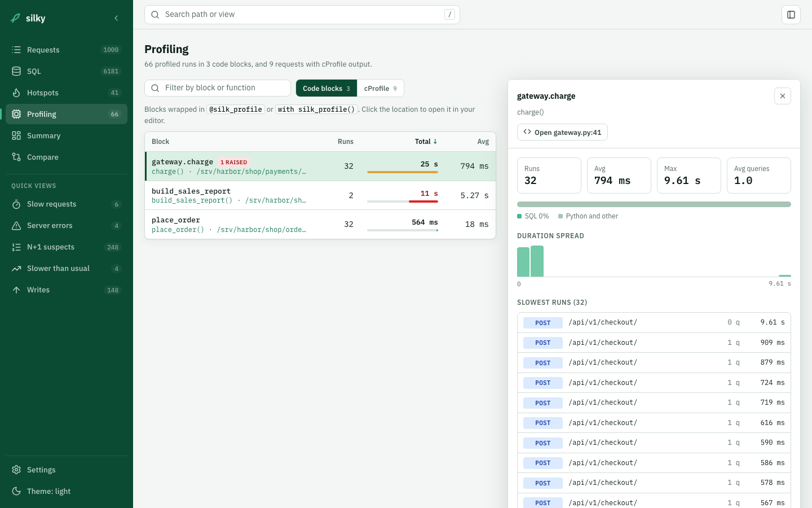Image resolution: width=812 pixels, height=508 pixels.
Task: Open the Requests list icon
Action: pos(16,50)
